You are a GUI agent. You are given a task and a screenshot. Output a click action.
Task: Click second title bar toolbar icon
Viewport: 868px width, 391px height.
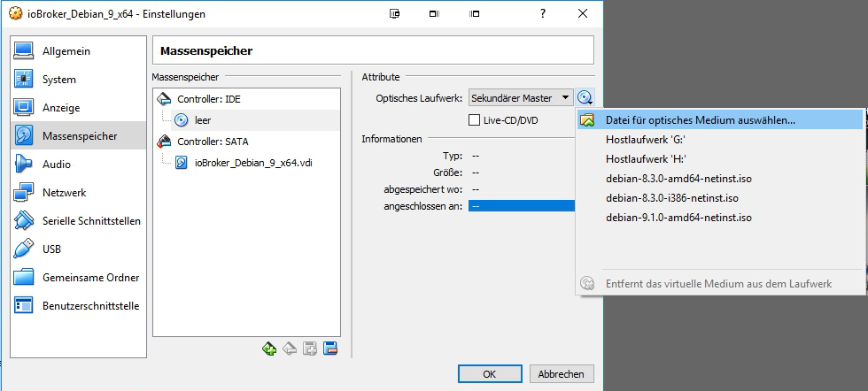435,14
